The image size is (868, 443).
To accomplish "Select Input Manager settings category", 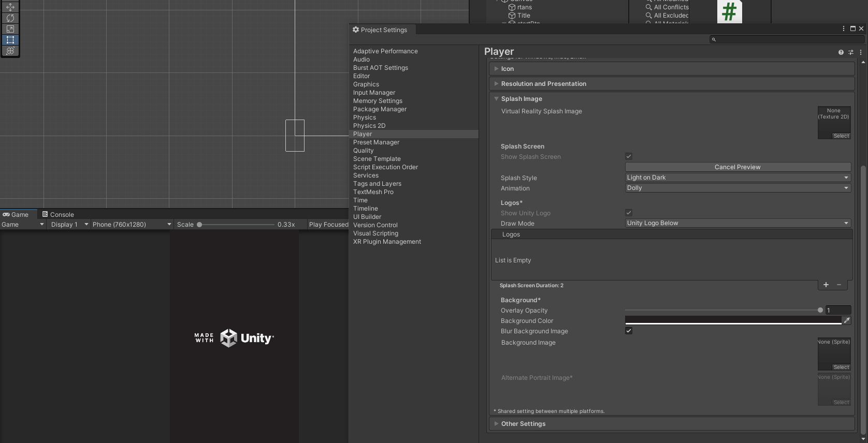I will 374,93.
